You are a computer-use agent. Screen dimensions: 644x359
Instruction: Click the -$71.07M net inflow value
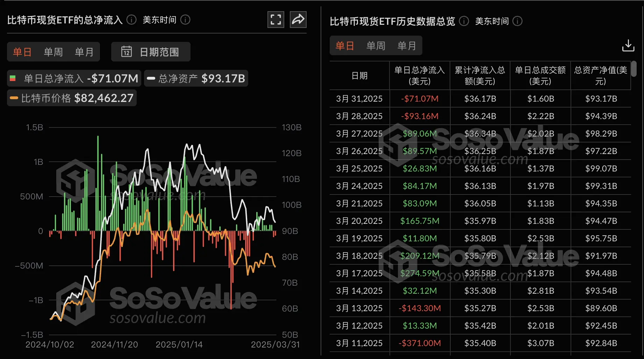419,98
